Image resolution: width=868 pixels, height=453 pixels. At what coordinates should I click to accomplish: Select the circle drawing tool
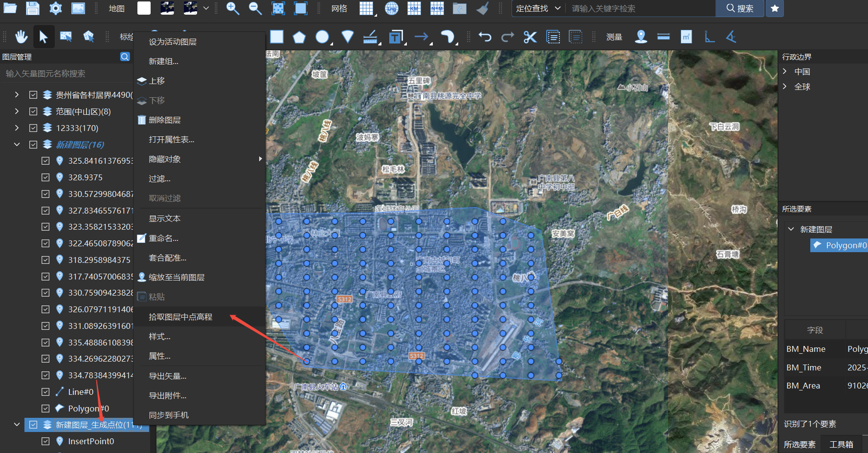(x=323, y=37)
